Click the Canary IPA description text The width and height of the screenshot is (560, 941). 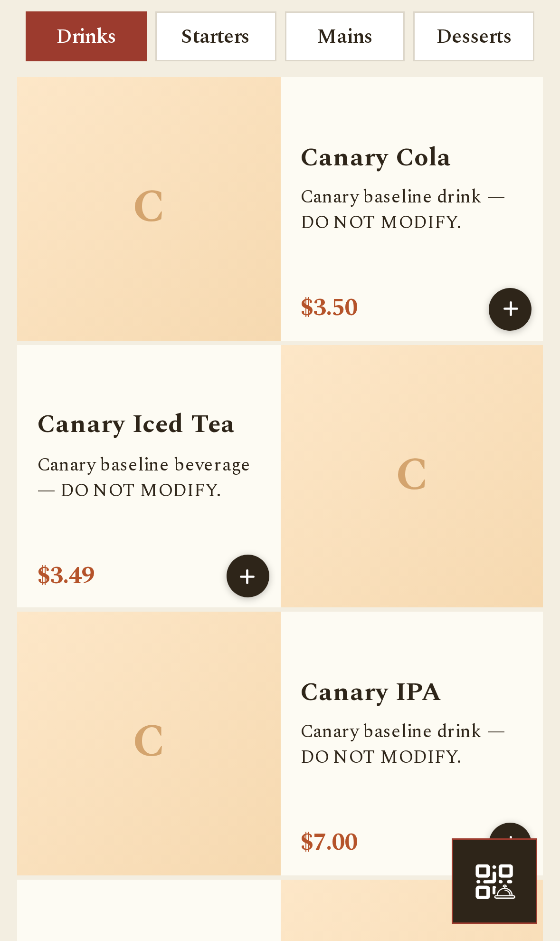click(403, 744)
